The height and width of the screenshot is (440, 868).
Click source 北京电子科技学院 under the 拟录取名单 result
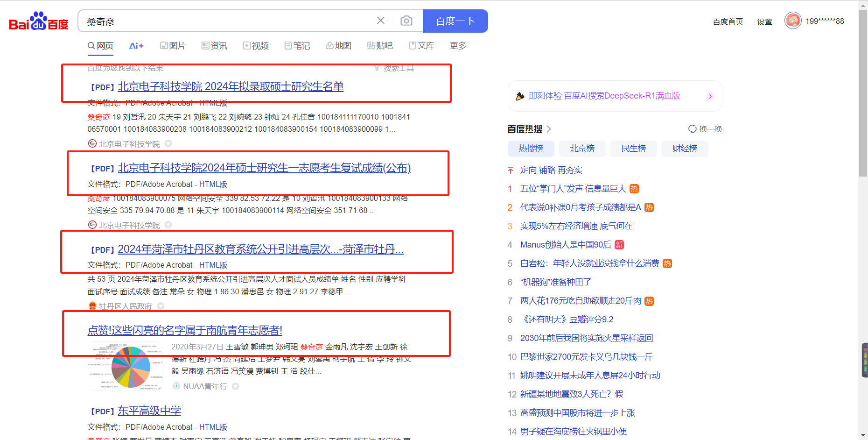[x=129, y=144]
